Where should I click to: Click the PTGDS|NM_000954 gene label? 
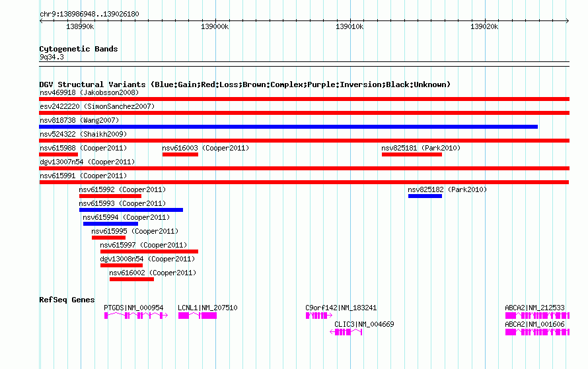pos(133,308)
